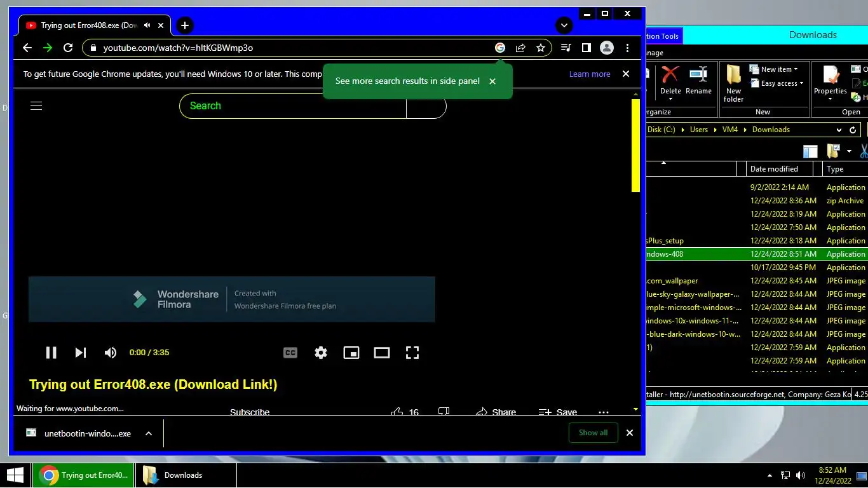This screenshot has width=868, height=488.
Task: Click Rename in Explorer ribbon
Action: tap(698, 81)
